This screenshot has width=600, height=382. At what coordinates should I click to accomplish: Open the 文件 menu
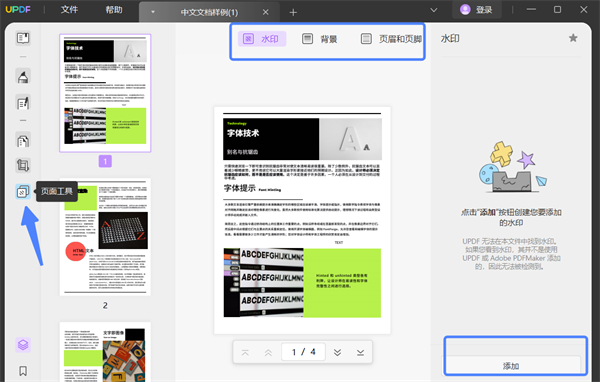pos(69,10)
